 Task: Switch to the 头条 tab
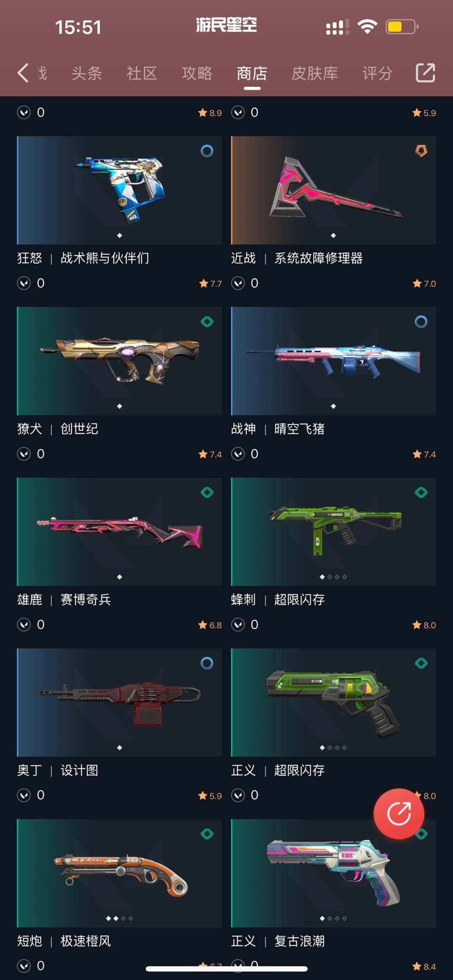pyautogui.click(x=87, y=73)
